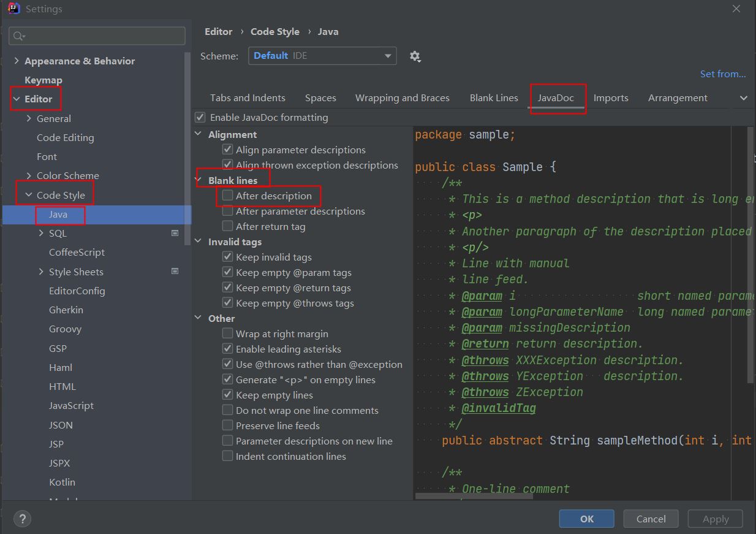Enable Do not wrap one line comments
756x534 pixels.
click(228, 410)
